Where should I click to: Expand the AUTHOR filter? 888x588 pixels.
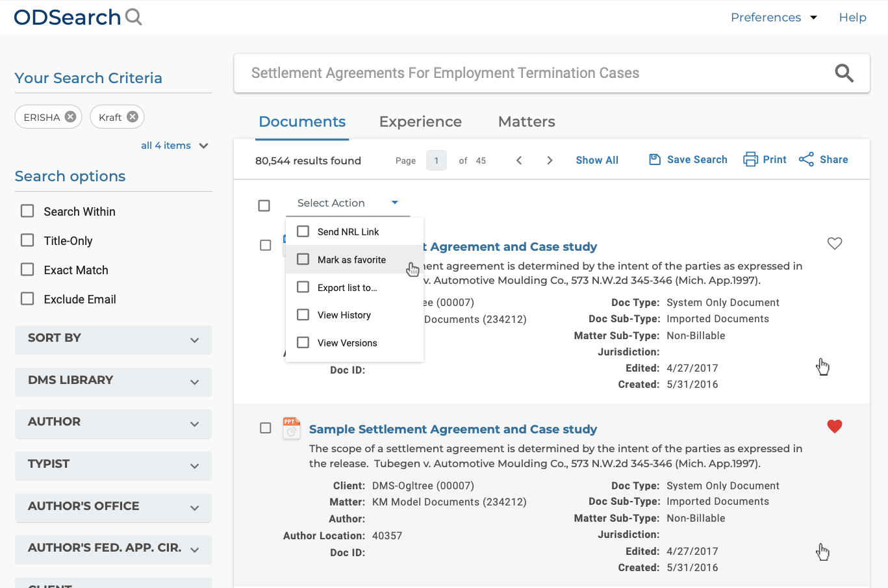[113, 423]
